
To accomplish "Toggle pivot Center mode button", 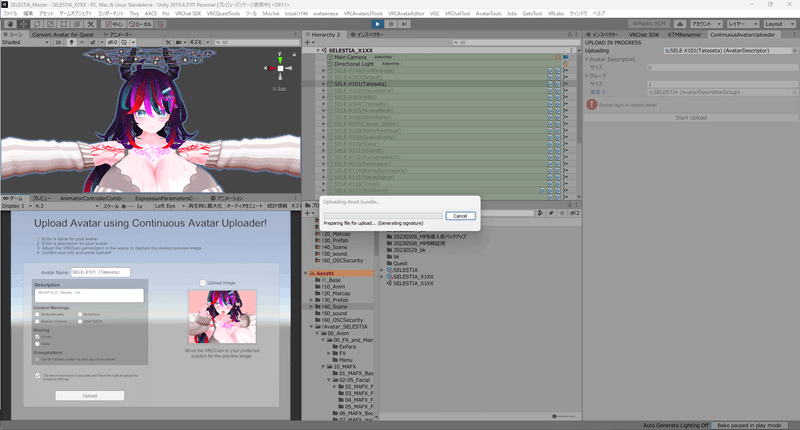I will click(113, 24).
